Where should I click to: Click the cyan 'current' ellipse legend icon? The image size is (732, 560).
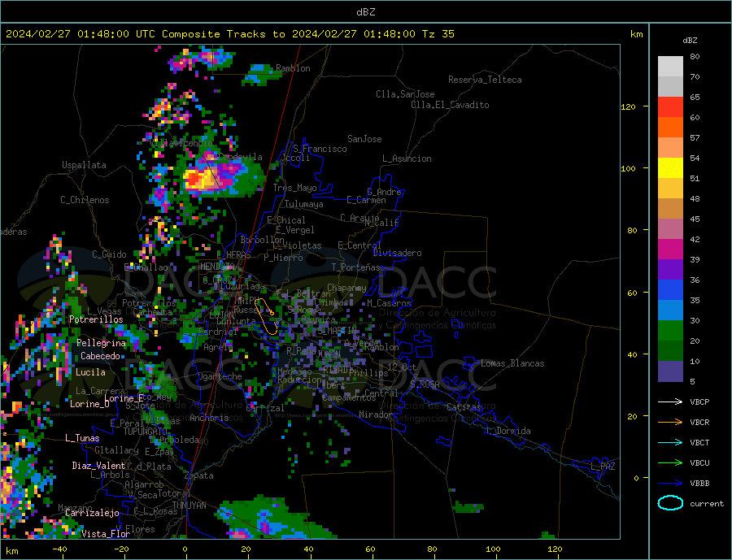click(x=670, y=503)
